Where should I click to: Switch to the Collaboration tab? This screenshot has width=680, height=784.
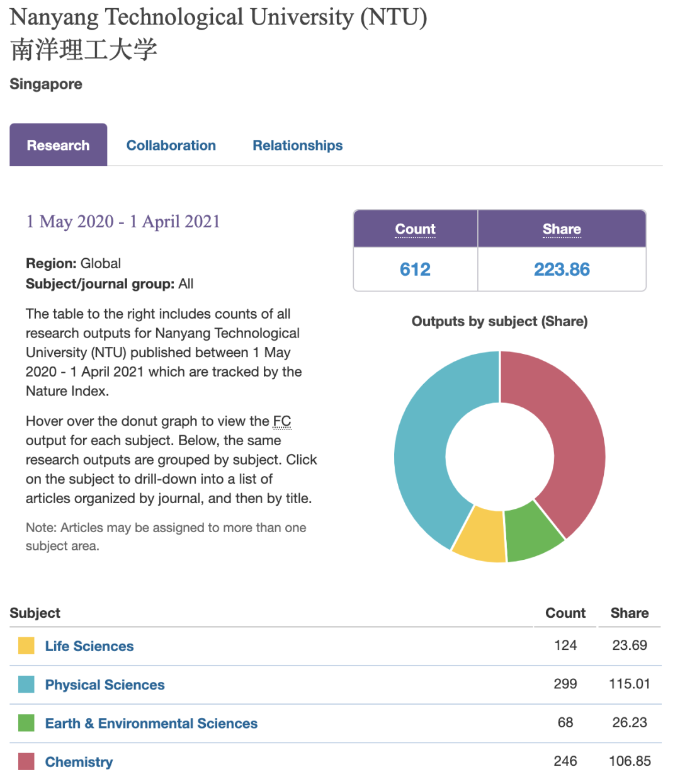point(171,145)
